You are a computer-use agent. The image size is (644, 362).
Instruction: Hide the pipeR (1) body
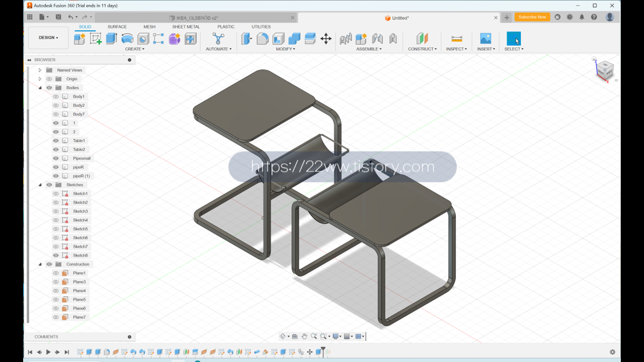(x=56, y=176)
